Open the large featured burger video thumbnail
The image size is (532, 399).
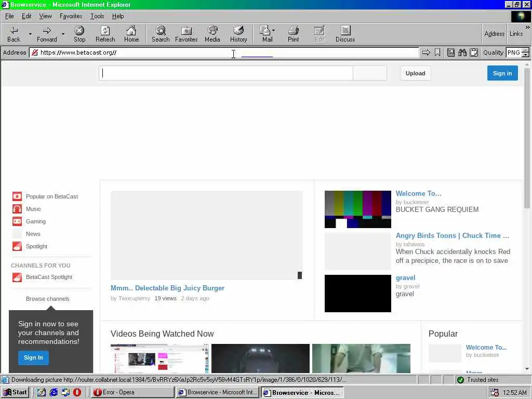(207, 235)
